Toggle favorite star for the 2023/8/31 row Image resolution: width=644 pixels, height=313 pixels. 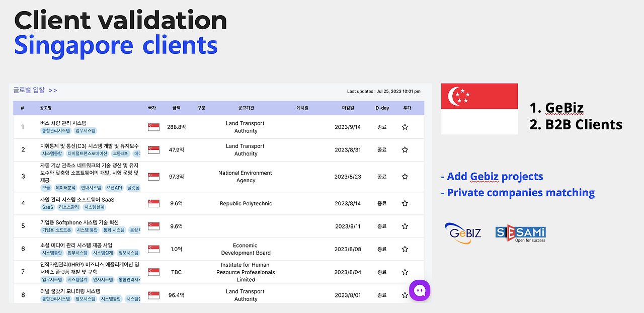(405, 150)
